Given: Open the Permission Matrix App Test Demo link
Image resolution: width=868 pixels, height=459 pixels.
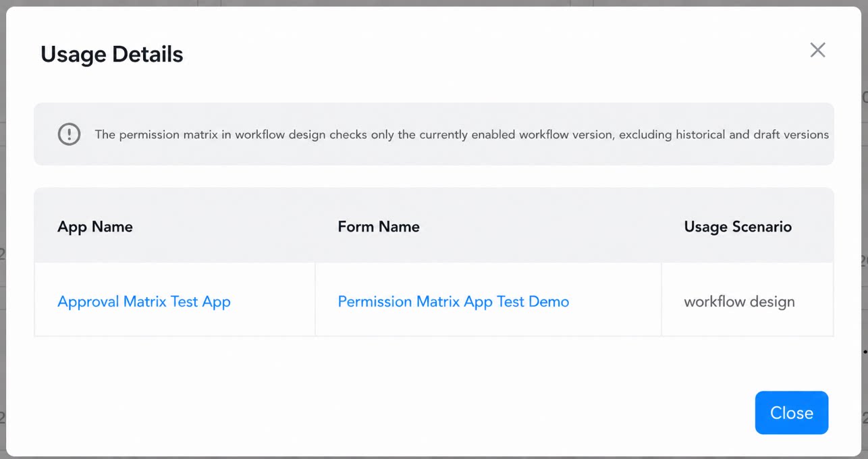Looking at the screenshot, I should [x=453, y=302].
